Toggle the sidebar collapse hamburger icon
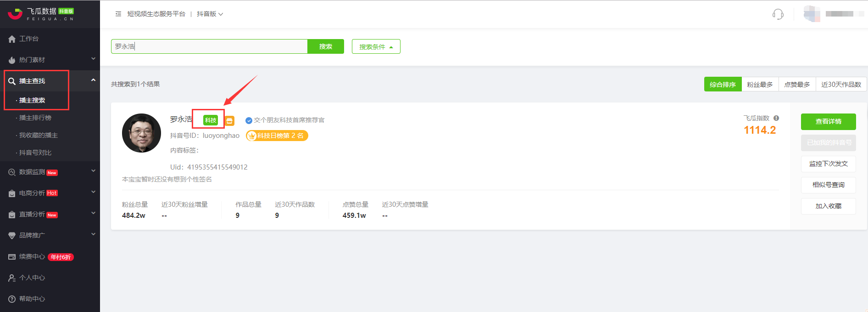Viewport: 868px width, 312px height. tap(118, 14)
